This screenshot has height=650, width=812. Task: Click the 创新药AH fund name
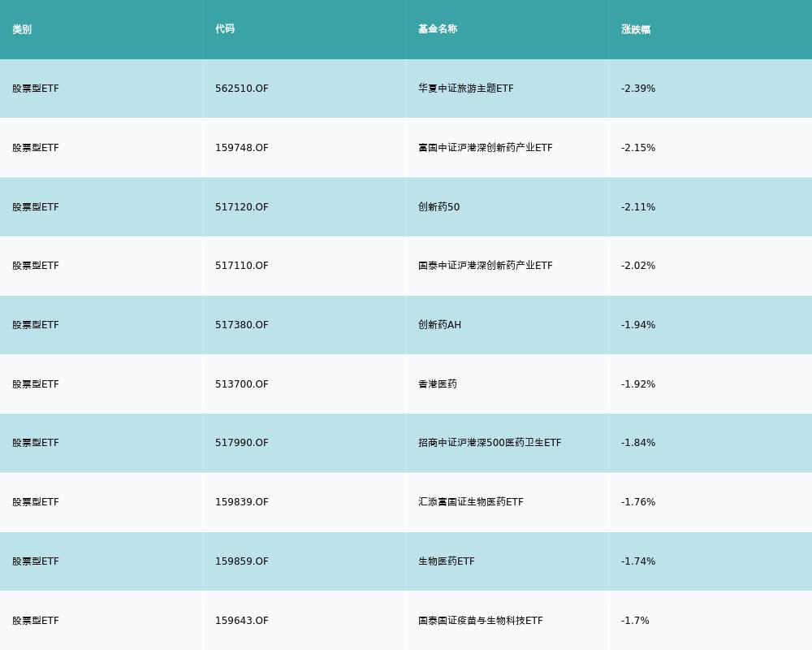pyautogui.click(x=438, y=325)
